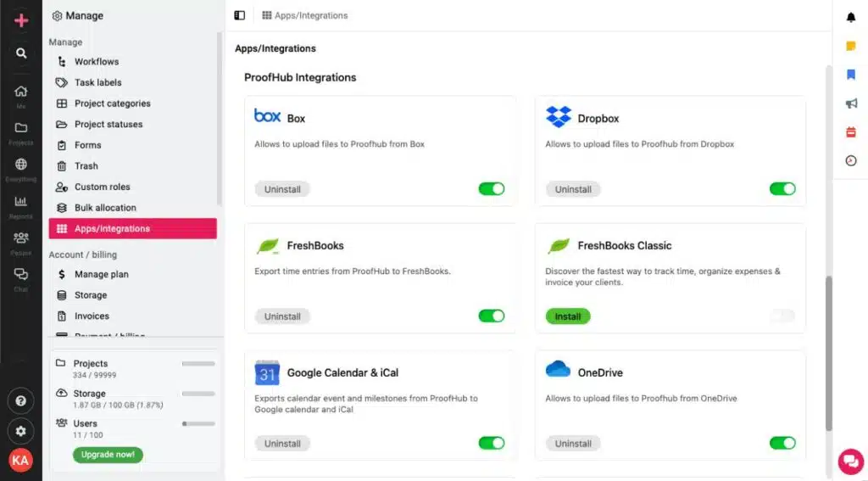Click the OneDrive cloud logo
868x481 pixels.
[x=558, y=368]
